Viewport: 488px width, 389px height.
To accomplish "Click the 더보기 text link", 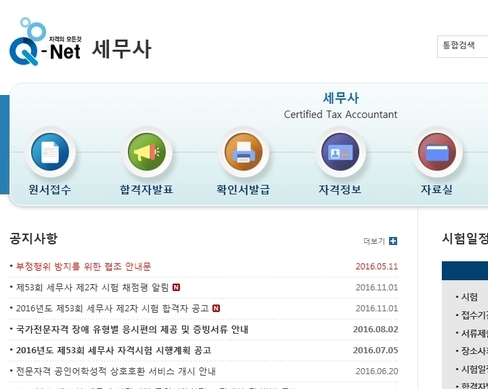I will point(374,241).
